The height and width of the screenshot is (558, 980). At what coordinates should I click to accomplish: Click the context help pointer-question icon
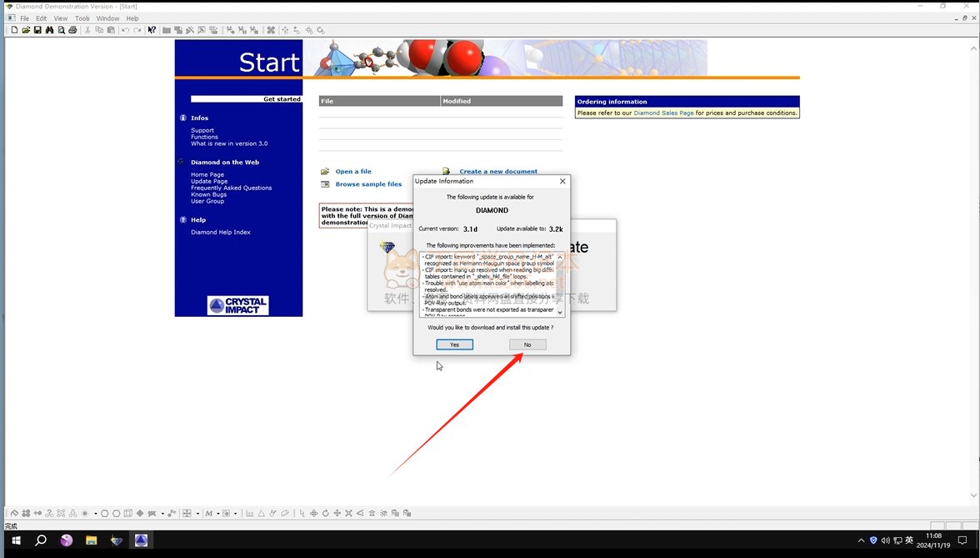pyautogui.click(x=152, y=30)
